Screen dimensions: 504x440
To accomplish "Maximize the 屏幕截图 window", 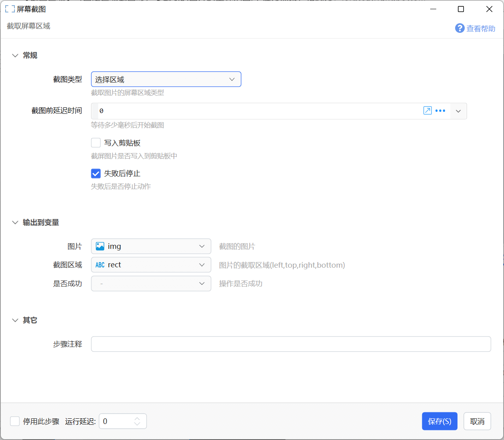I will [461, 9].
